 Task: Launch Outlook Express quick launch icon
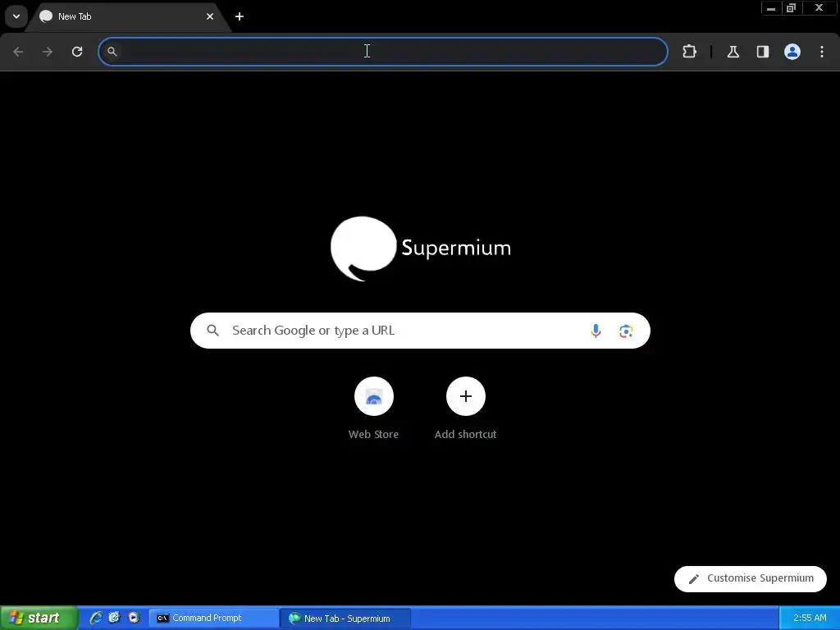point(114,618)
